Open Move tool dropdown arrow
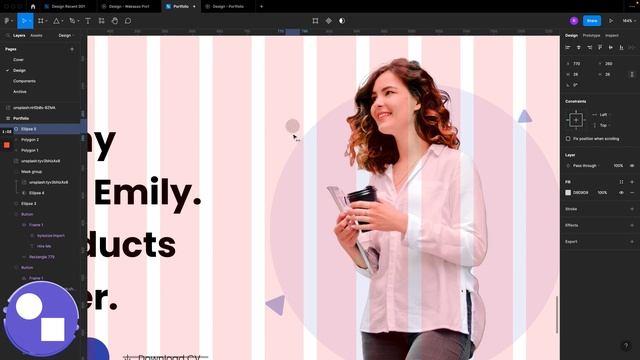640x360 pixels. pyautogui.click(x=30, y=21)
